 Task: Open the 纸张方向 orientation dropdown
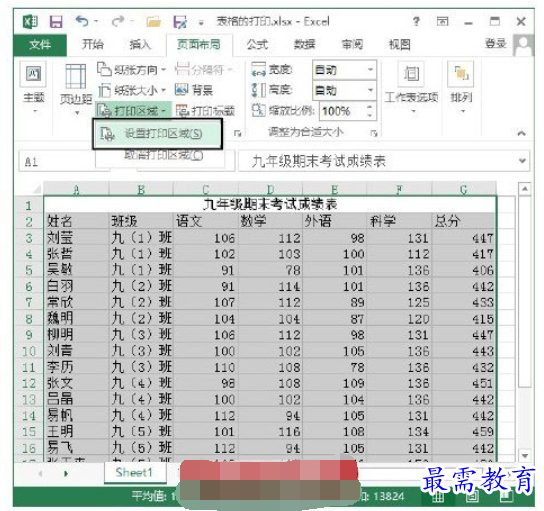(x=132, y=70)
